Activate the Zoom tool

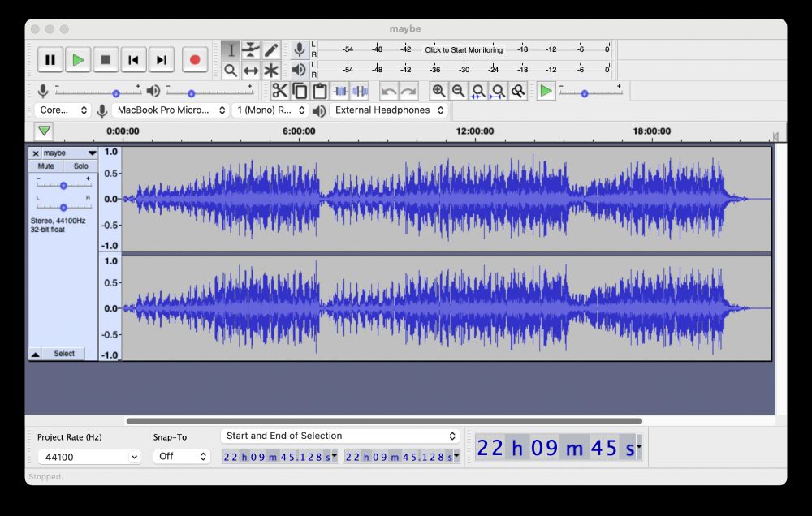[x=231, y=70]
